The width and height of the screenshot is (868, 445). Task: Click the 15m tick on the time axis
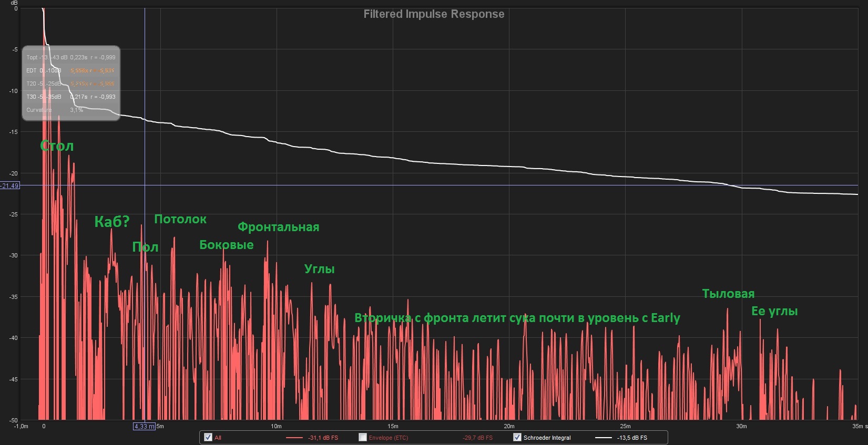click(x=393, y=426)
